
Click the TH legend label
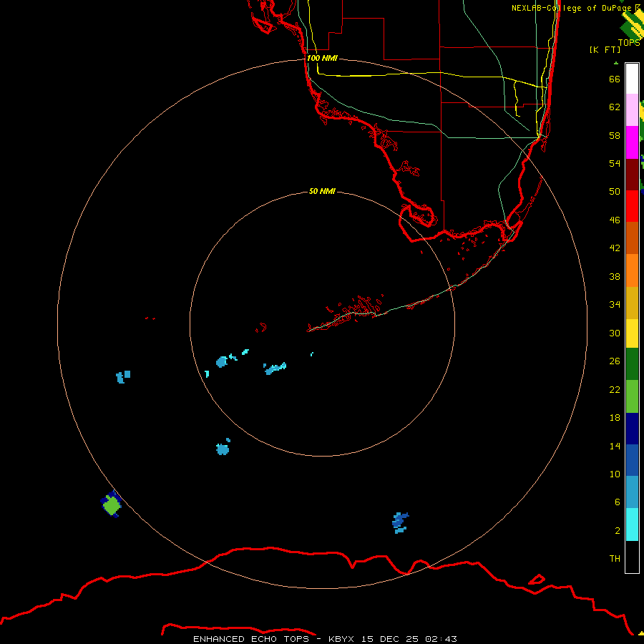615,559
